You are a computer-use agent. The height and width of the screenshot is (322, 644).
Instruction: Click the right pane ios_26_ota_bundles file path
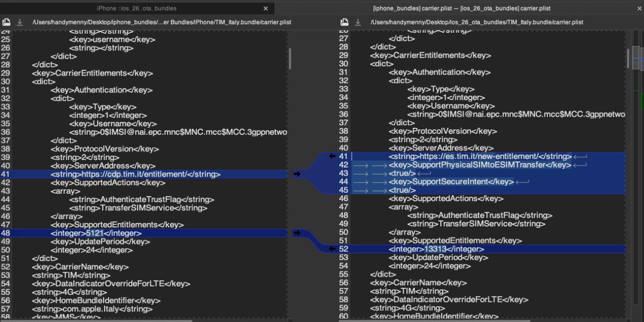476,22
